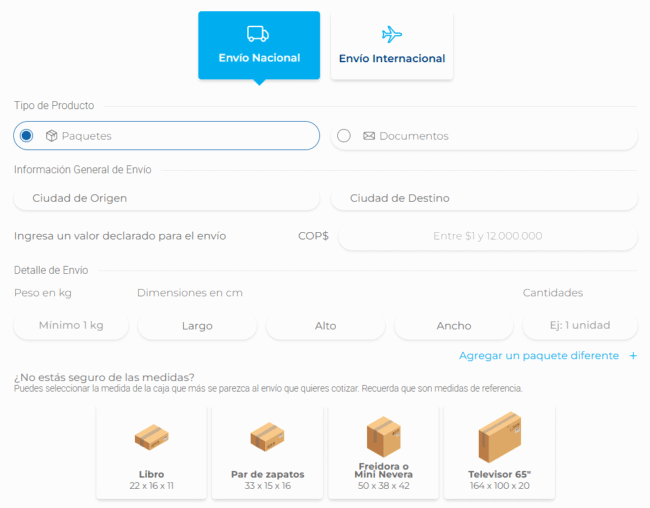Select the Paquetes radio button
Viewport: 650px width, 508px height.
coord(27,136)
